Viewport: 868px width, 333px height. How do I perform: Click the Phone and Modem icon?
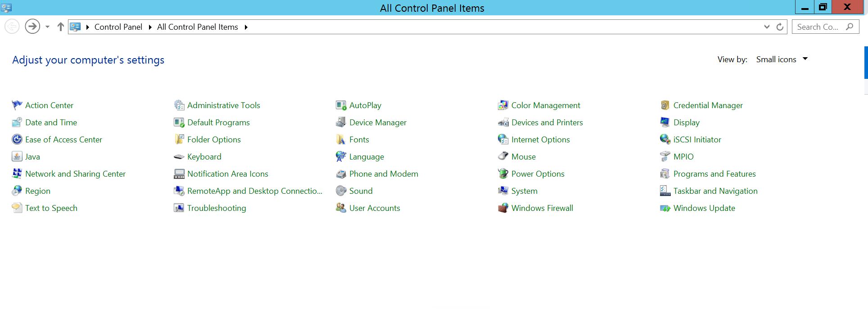click(x=341, y=174)
